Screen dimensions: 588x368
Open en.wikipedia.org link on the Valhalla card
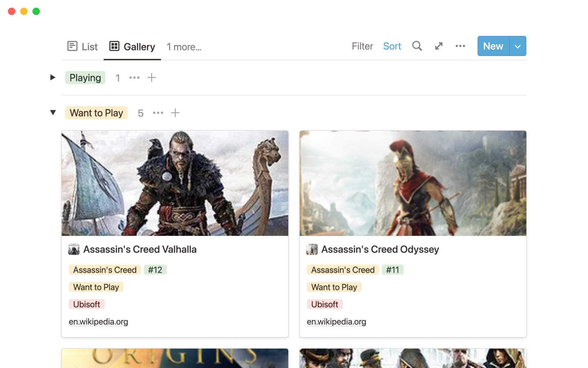point(98,322)
